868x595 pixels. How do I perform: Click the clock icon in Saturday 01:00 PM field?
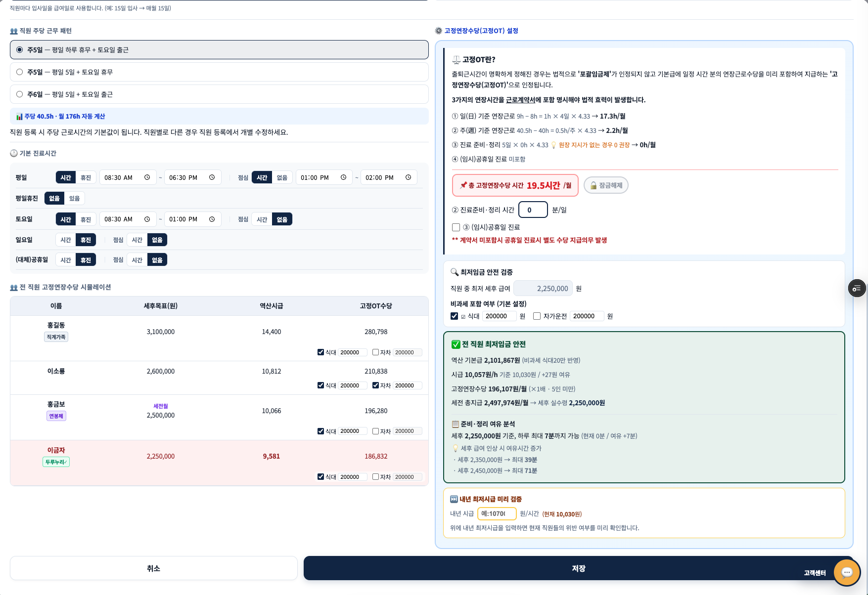[x=212, y=219]
